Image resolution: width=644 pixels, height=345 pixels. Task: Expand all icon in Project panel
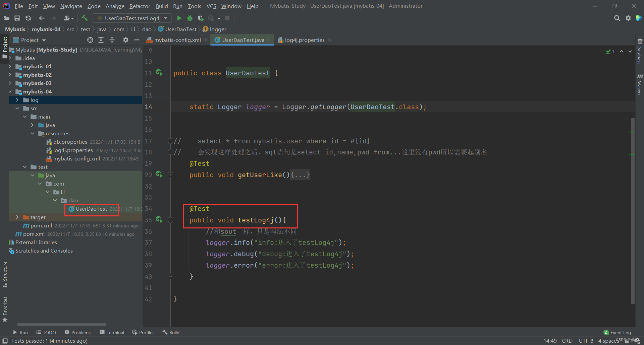(101, 40)
